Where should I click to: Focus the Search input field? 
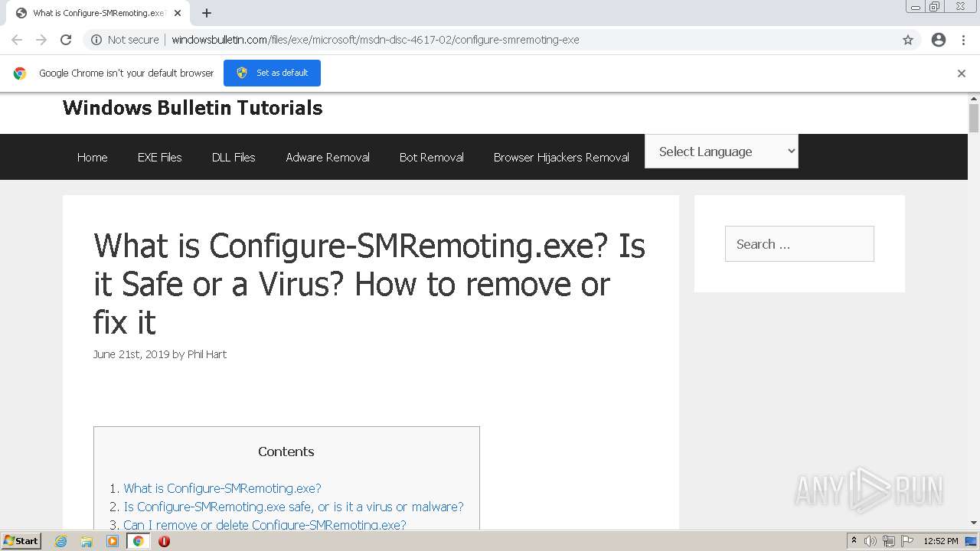click(799, 244)
